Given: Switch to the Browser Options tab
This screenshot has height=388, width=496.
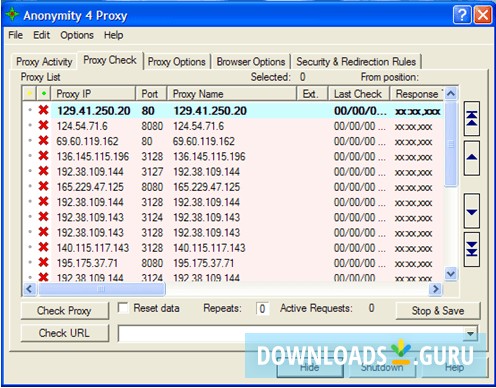Looking at the screenshot, I should pos(251,62).
